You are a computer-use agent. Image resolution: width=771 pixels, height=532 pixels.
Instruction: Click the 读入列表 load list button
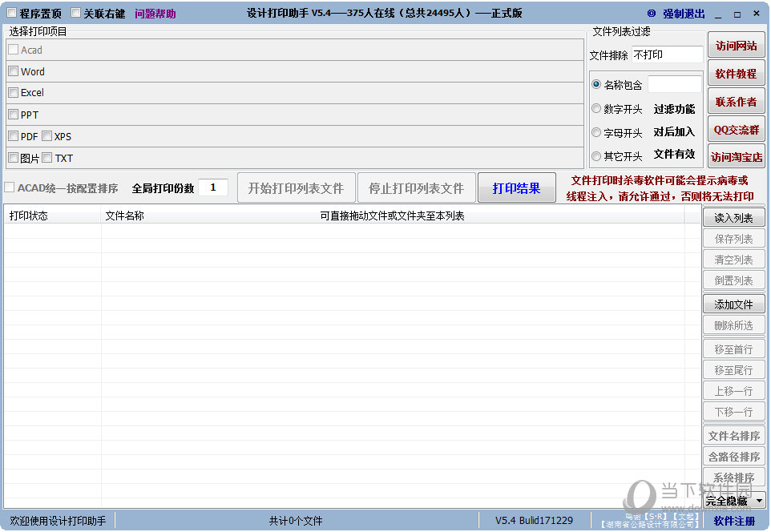coord(733,218)
